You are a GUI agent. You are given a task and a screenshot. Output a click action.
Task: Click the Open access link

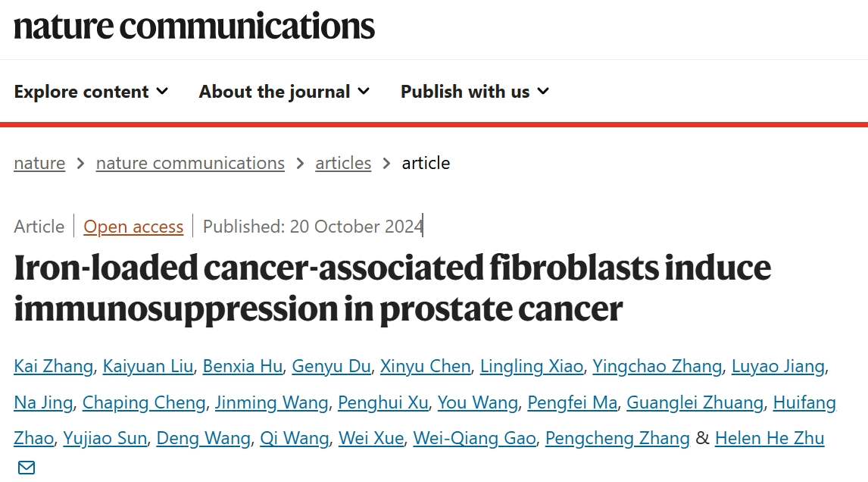tap(133, 227)
